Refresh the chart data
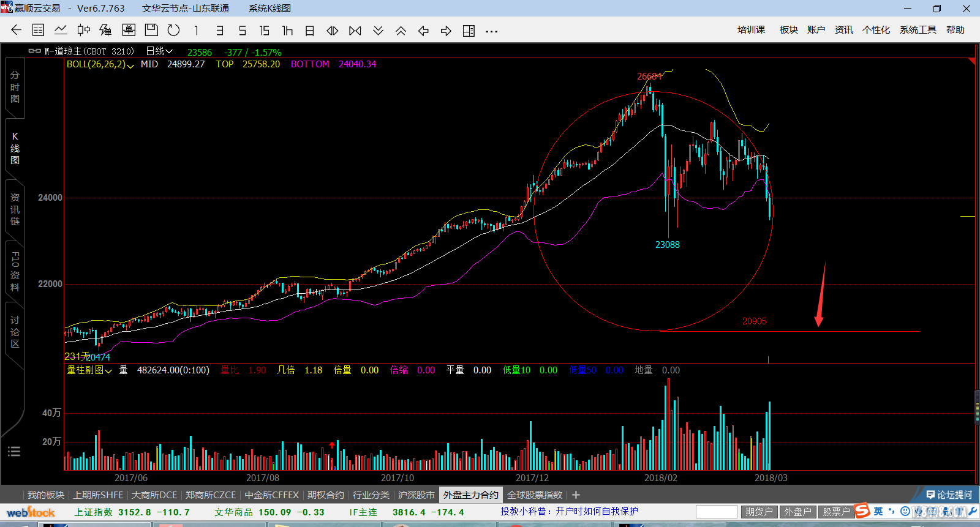 [174, 30]
